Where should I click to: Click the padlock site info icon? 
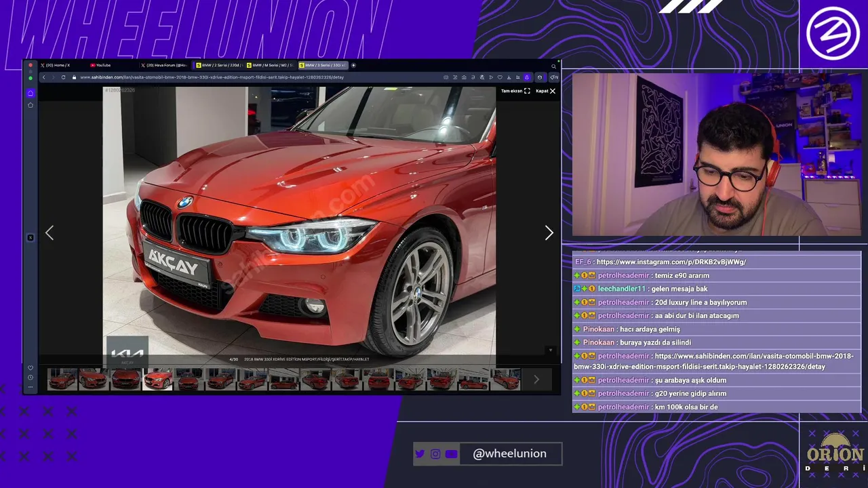(74, 77)
